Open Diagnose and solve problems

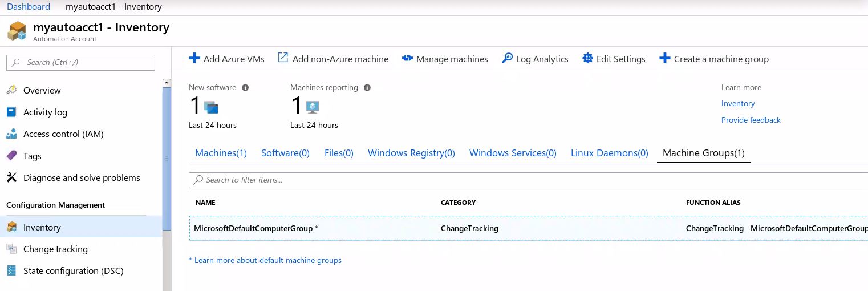point(82,178)
